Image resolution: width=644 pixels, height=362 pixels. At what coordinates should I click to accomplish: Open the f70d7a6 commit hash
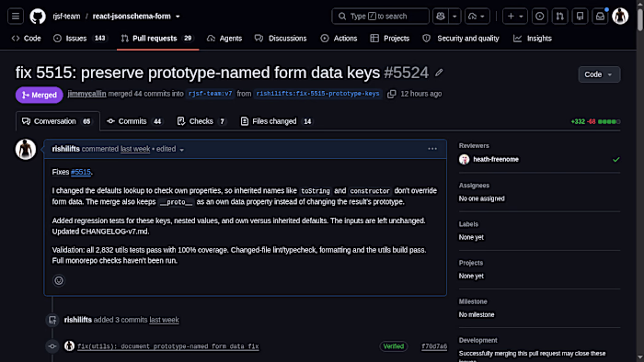pos(434,346)
